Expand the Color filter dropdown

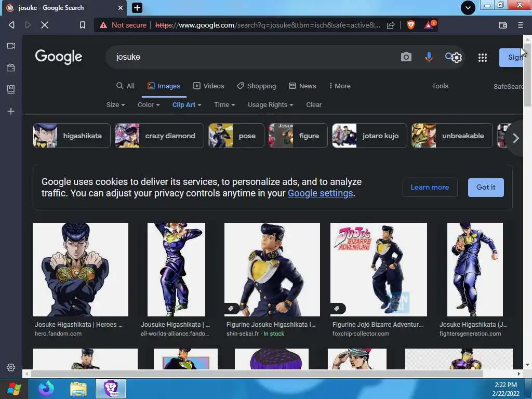coord(149,105)
